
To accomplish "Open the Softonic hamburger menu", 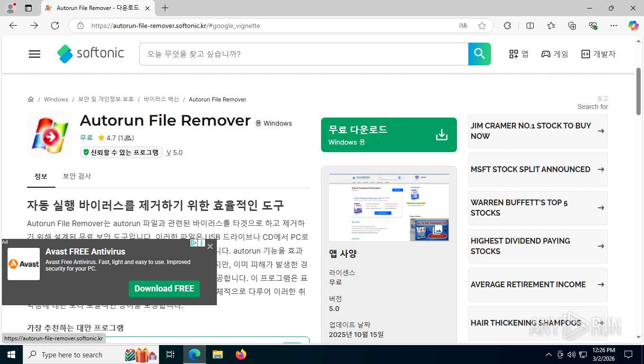I will tap(35, 54).
